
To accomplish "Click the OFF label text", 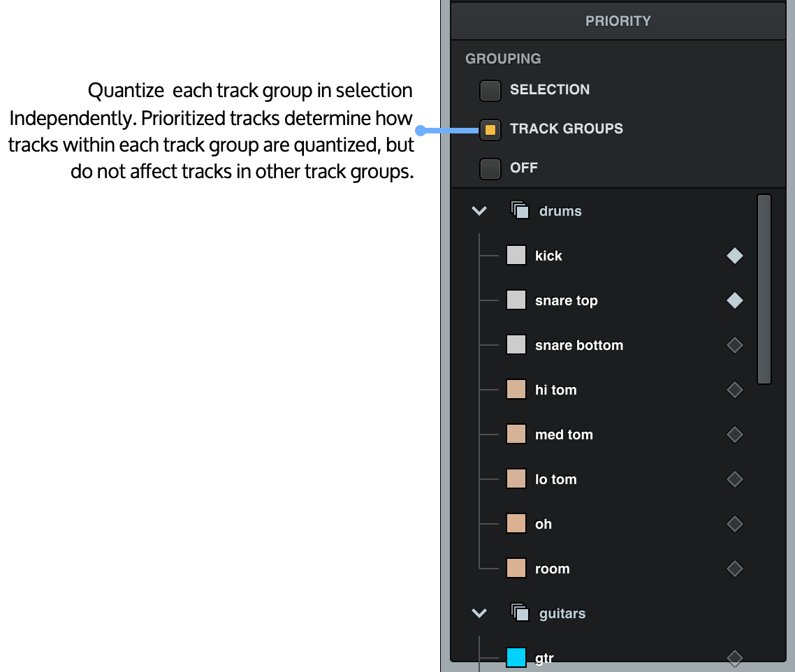I will coord(524,168).
